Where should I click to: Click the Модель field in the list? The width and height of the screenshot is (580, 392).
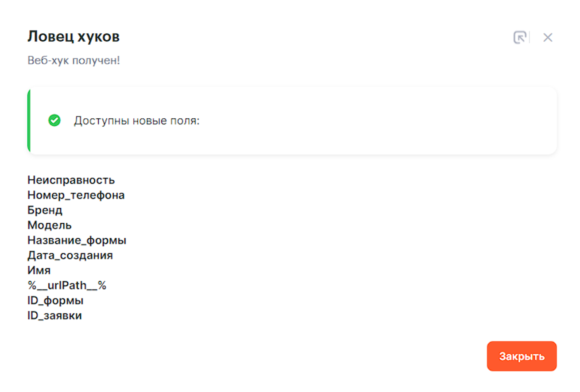pyautogui.click(x=50, y=225)
